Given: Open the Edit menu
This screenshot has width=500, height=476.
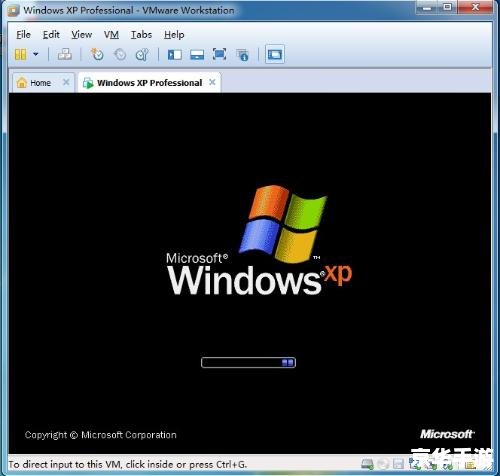Looking at the screenshot, I should click(51, 35).
